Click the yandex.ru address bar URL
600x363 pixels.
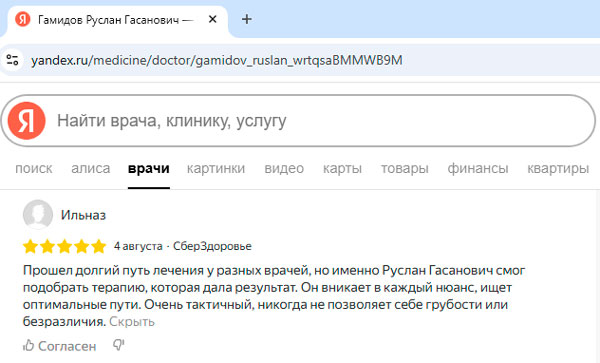[x=217, y=60]
